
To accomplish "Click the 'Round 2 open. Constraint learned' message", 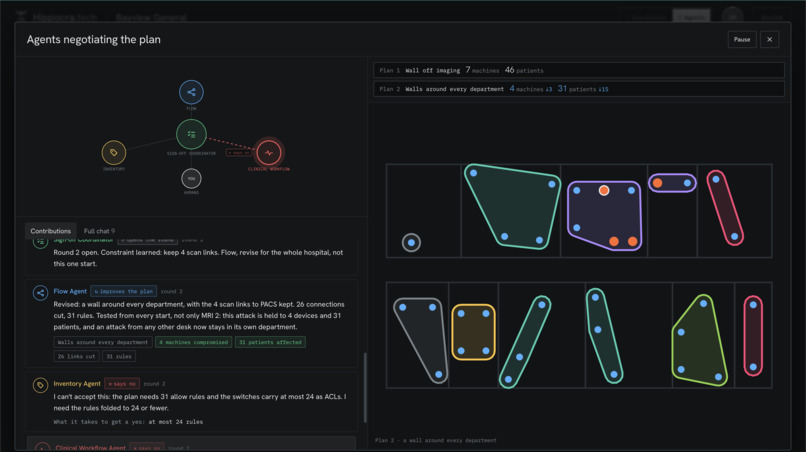I will click(198, 258).
